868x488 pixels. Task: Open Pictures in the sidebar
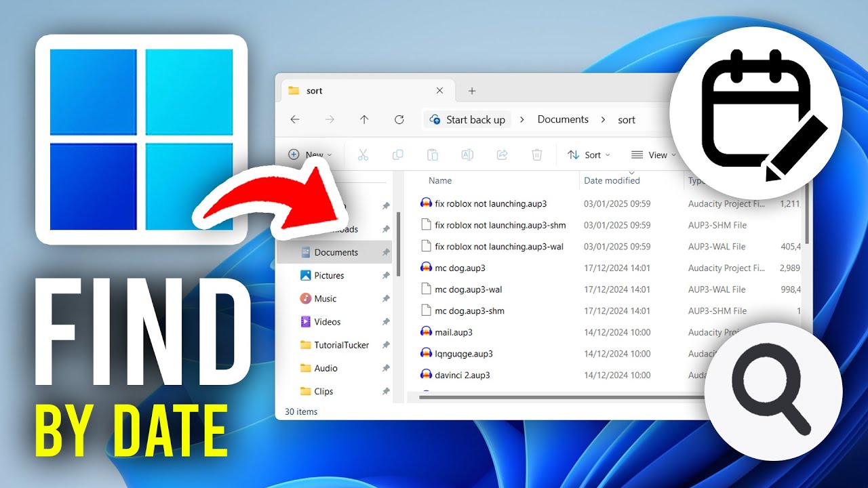(x=329, y=275)
